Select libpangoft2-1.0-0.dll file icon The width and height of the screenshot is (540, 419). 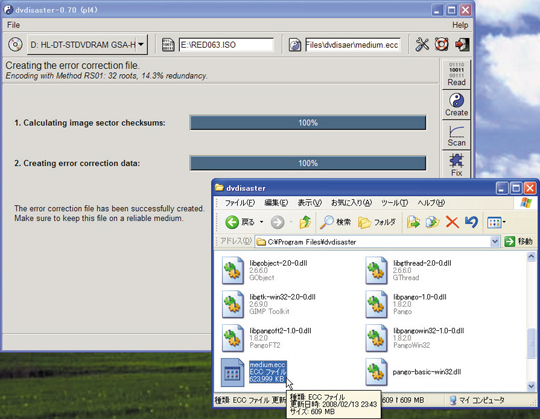[233, 338]
